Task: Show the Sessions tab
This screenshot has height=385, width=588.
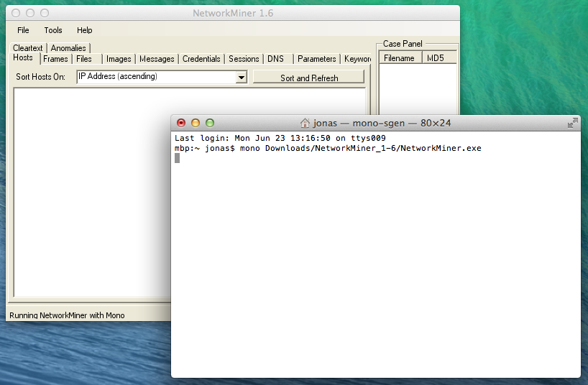Action: point(244,59)
